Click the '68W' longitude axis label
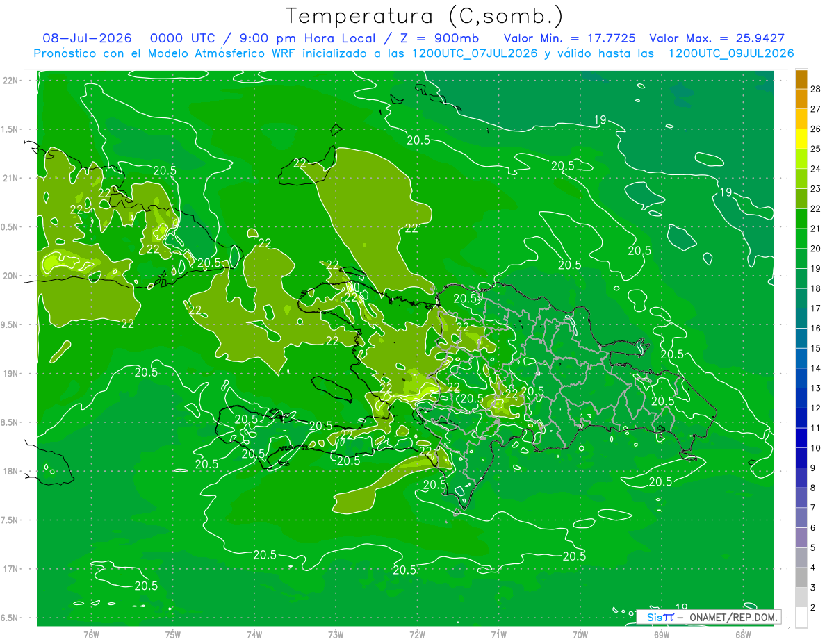Viewport: 834px width, 644px height. click(x=743, y=635)
